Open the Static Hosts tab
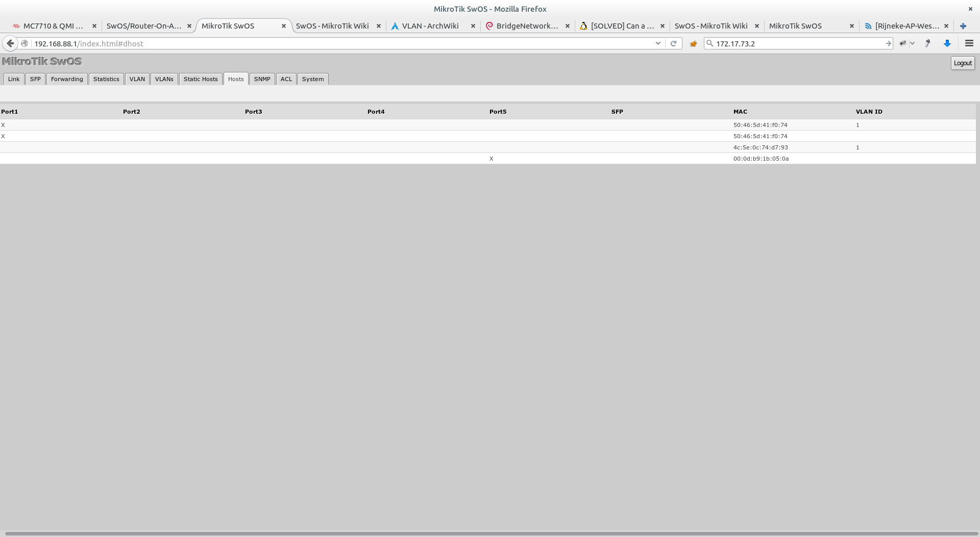Image resolution: width=980 pixels, height=537 pixels. click(201, 79)
